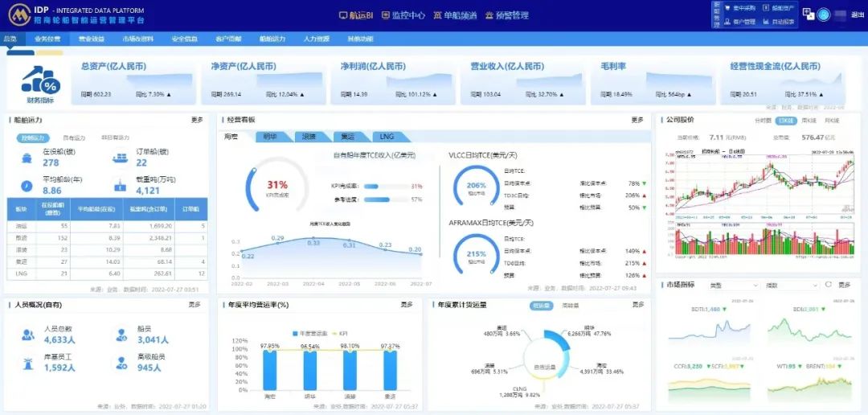Select 控制运力 toggle pill
The height and width of the screenshot is (415, 868).
[33, 138]
